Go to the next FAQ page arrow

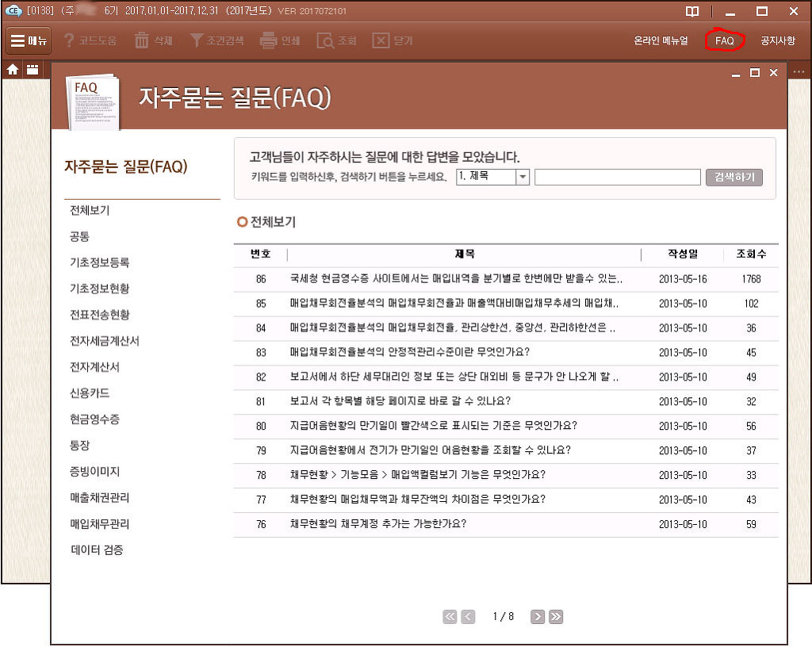(538, 617)
